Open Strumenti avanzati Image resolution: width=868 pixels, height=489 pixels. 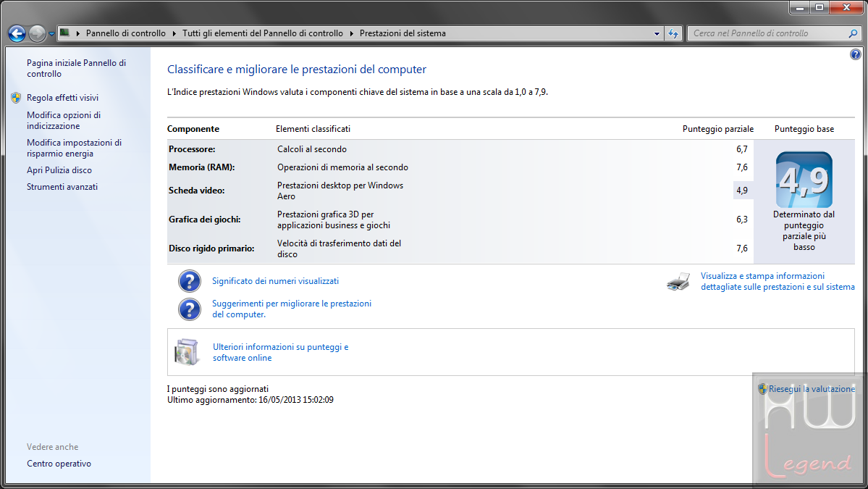click(x=62, y=187)
